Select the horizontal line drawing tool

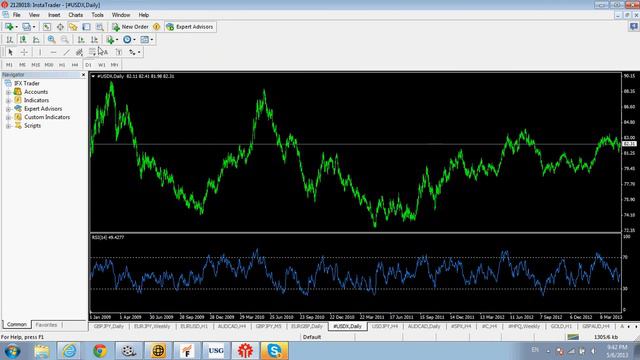click(x=53, y=52)
